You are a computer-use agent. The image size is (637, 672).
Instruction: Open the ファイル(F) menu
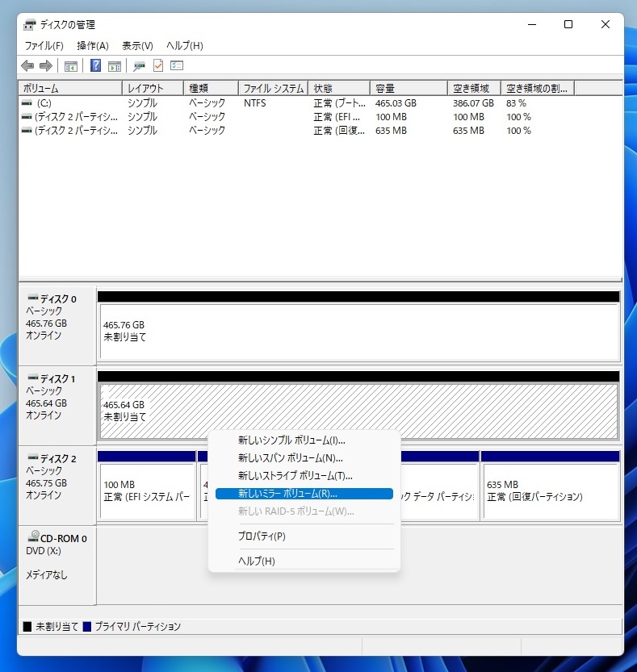pyautogui.click(x=44, y=45)
